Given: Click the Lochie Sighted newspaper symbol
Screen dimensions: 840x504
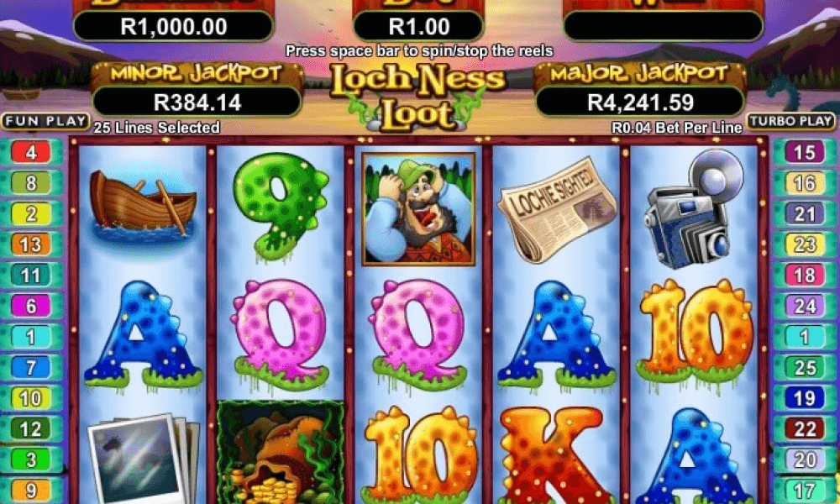Looking at the screenshot, I should click(557, 209).
